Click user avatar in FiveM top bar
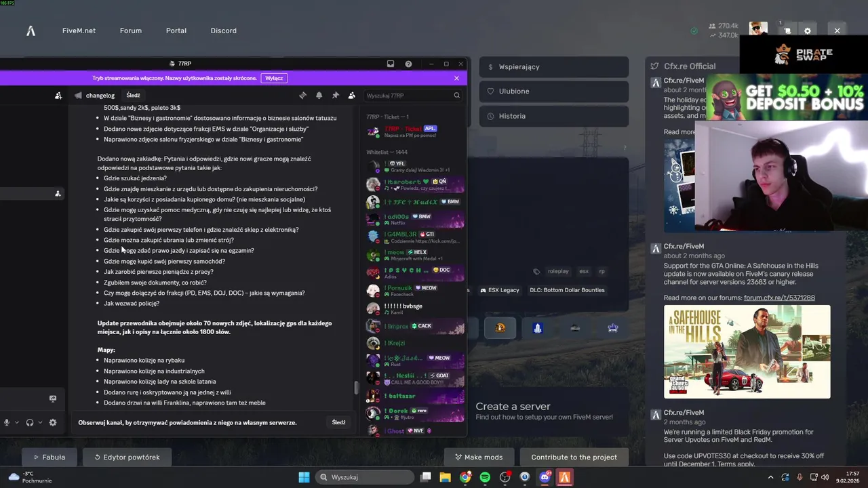Screen dimensions: 868x488 click(758, 28)
